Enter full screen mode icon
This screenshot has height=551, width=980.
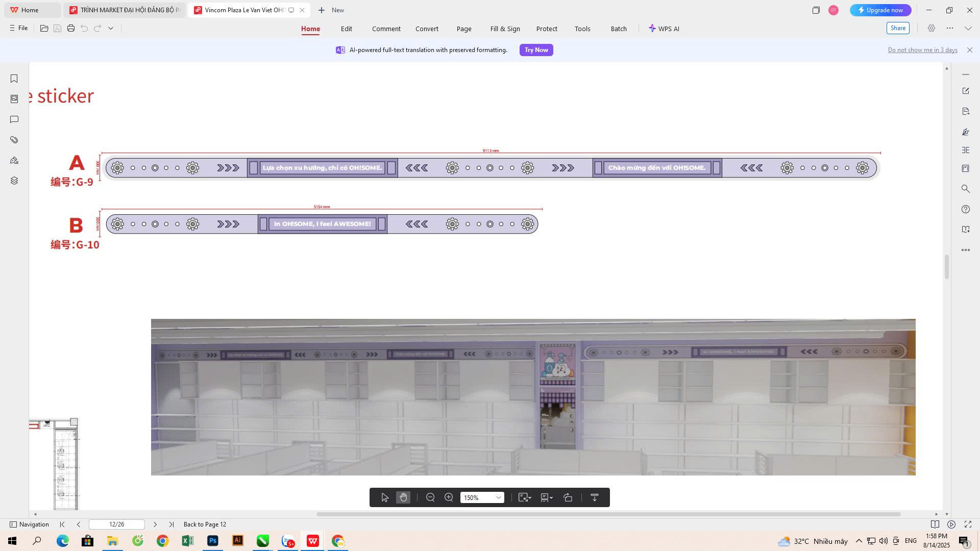pos(968,524)
